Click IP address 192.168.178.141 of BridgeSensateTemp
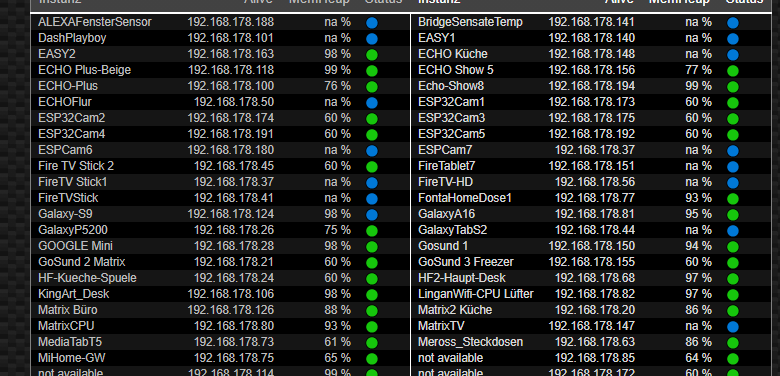The width and height of the screenshot is (780, 376). tap(591, 22)
